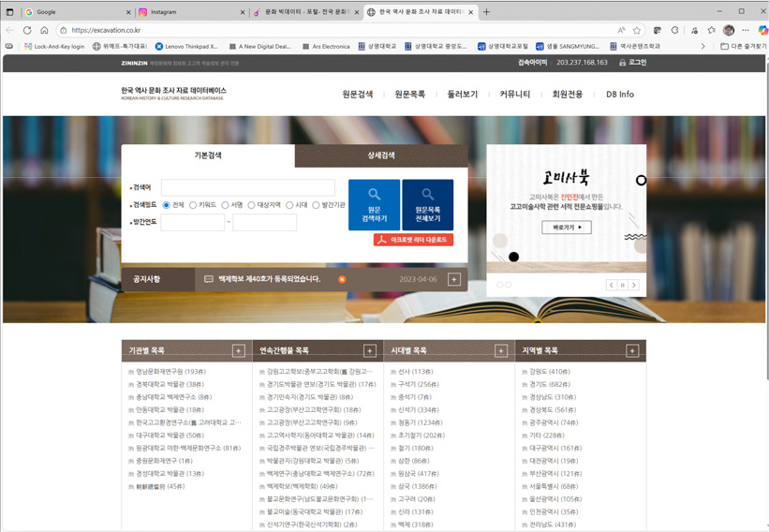Expand 지역별 목록 plus icon
Viewport: 769px width, 532px height.
pyautogui.click(x=632, y=351)
